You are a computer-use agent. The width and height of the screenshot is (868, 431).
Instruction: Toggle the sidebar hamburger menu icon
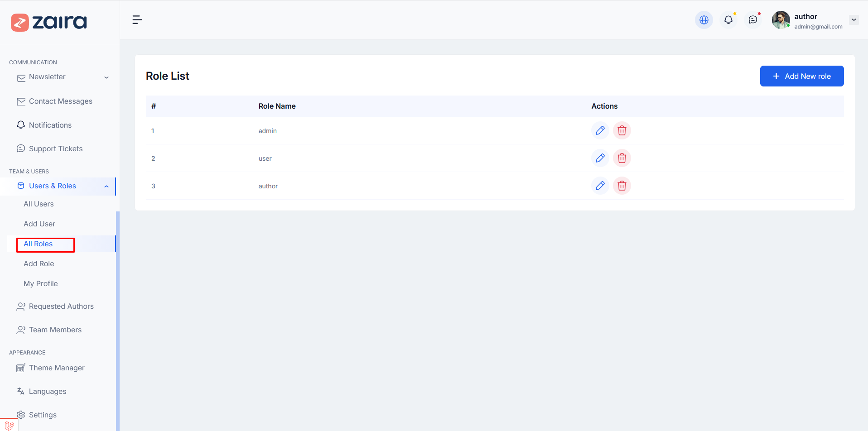tap(137, 20)
